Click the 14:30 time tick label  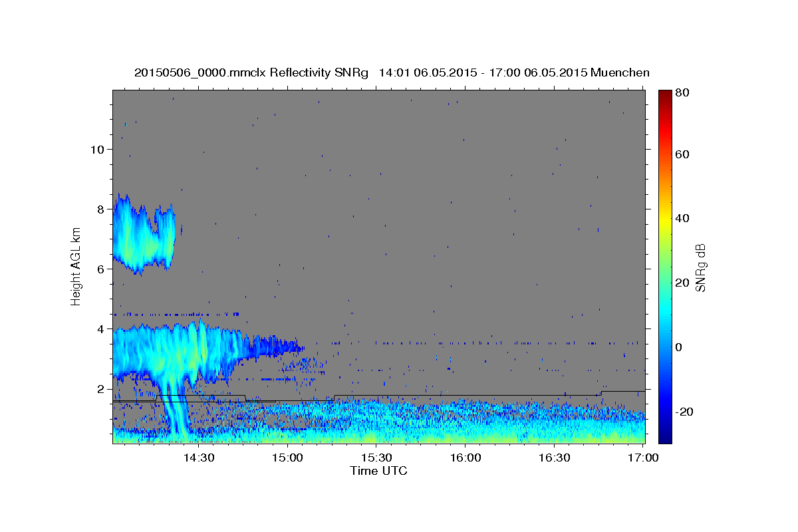(x=198, y=458)
